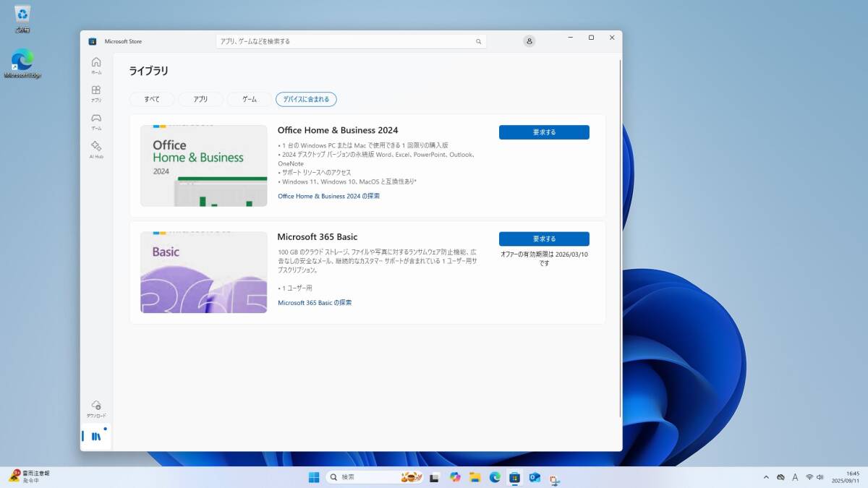Switch to the ゲーム filter tab
Viewport: 868px width, 488px height.
(x=249, y=99)
